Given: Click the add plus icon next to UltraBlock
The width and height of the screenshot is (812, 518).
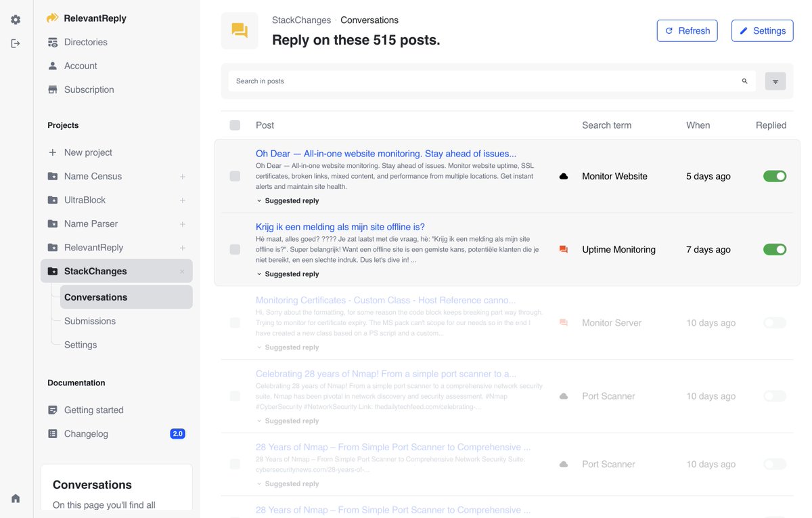Looking at the screenshot, I should [183, 200].
